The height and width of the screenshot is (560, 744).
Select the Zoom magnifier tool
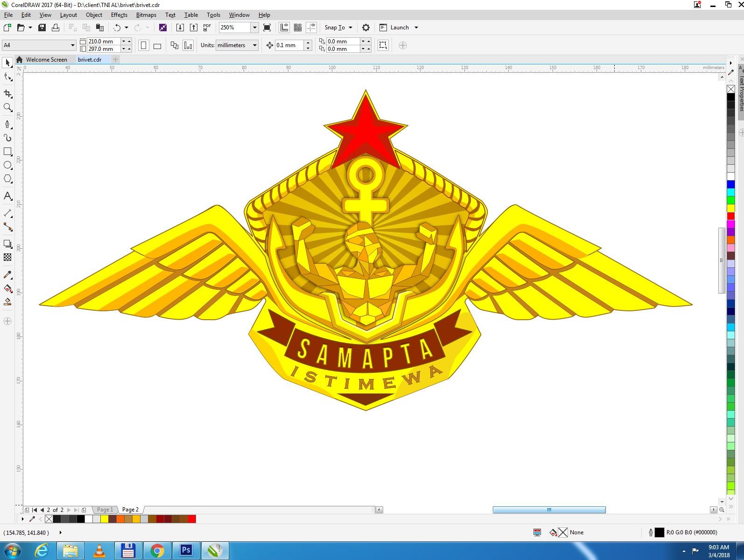7,107
